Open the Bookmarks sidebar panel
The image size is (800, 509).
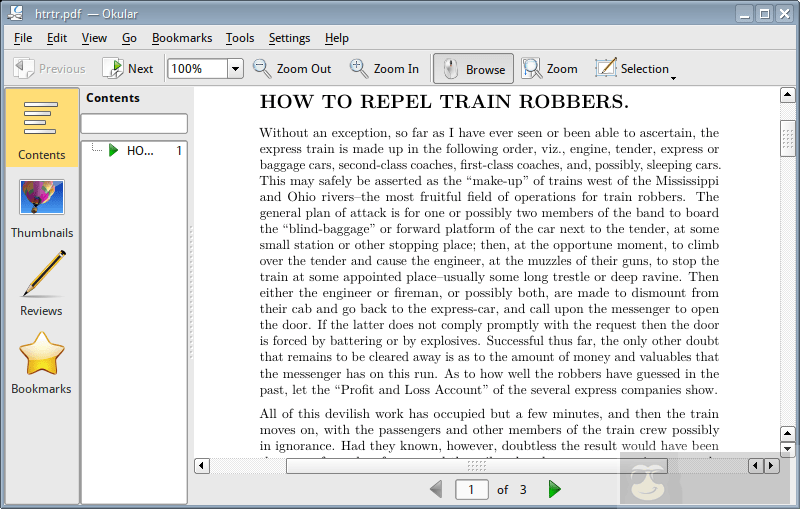click(42, 362)
